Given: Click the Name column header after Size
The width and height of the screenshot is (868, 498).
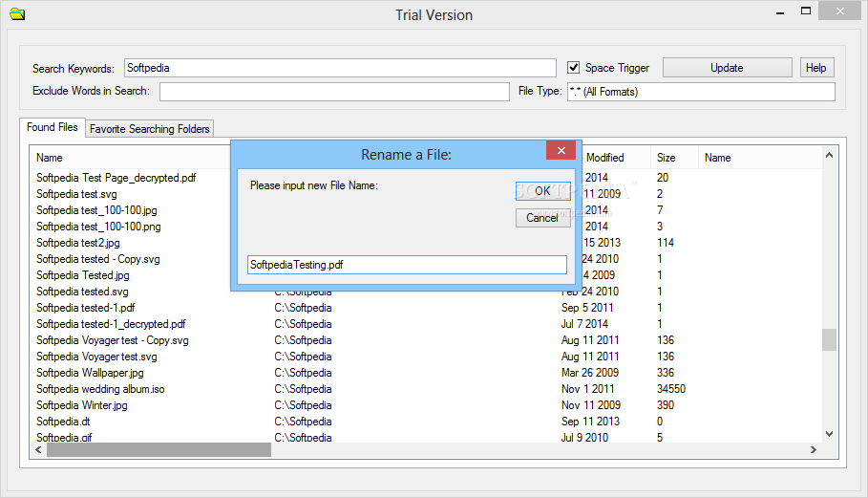Looking at the screenshot, I should (x=717, y=158).
